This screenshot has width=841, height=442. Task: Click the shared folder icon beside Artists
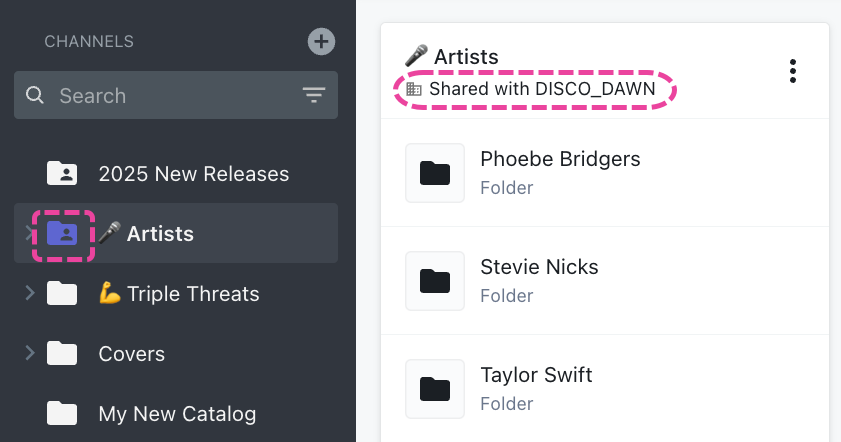(62, 234)
